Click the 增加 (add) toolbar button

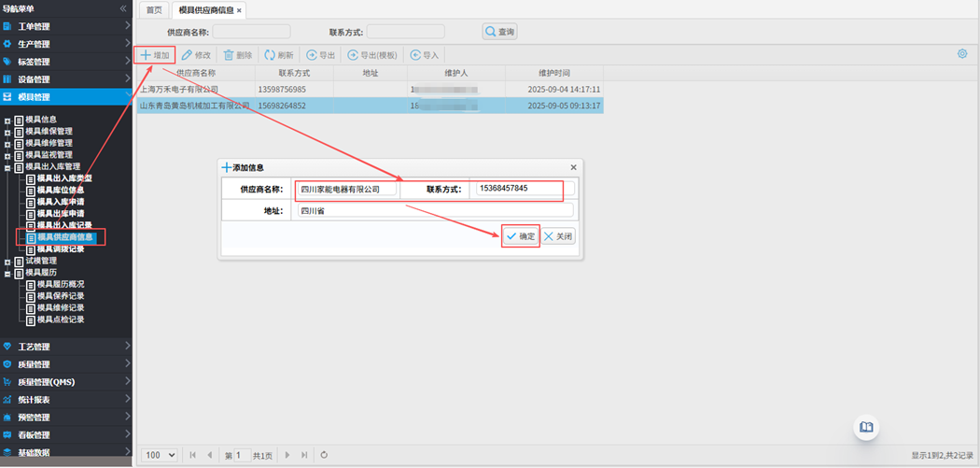point(155,55)
